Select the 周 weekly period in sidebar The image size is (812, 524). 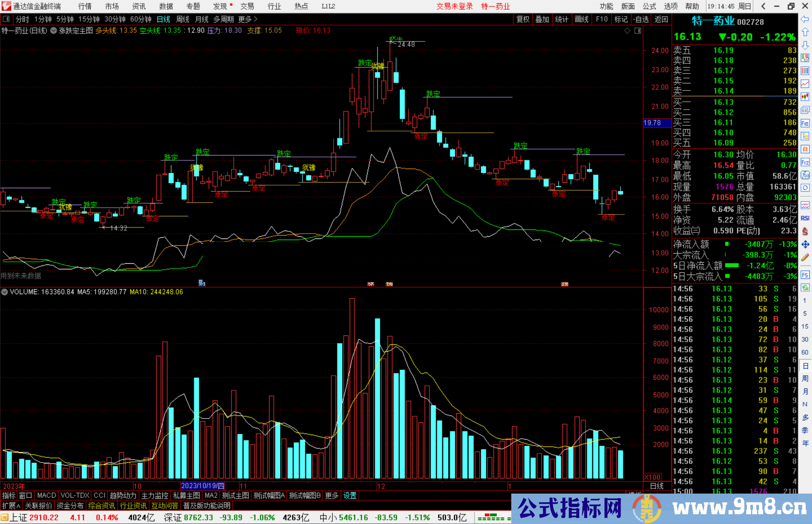click(x=805, y=379)
